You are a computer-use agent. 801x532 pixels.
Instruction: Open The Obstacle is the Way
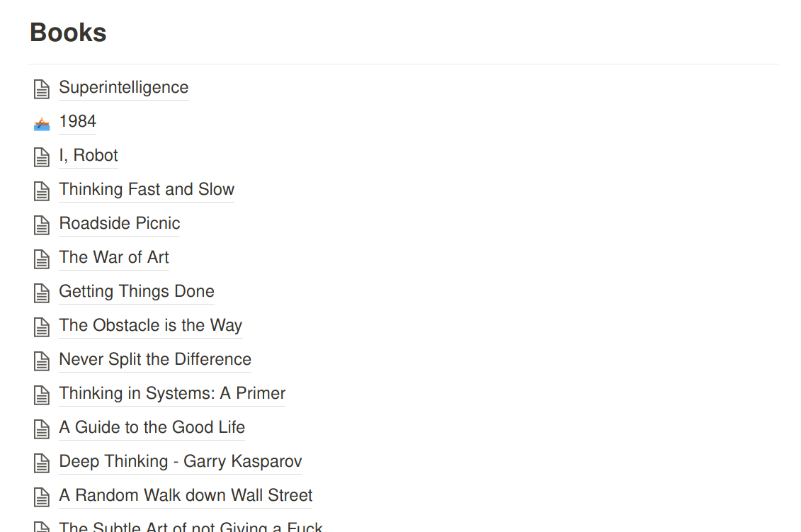[151, 325]
